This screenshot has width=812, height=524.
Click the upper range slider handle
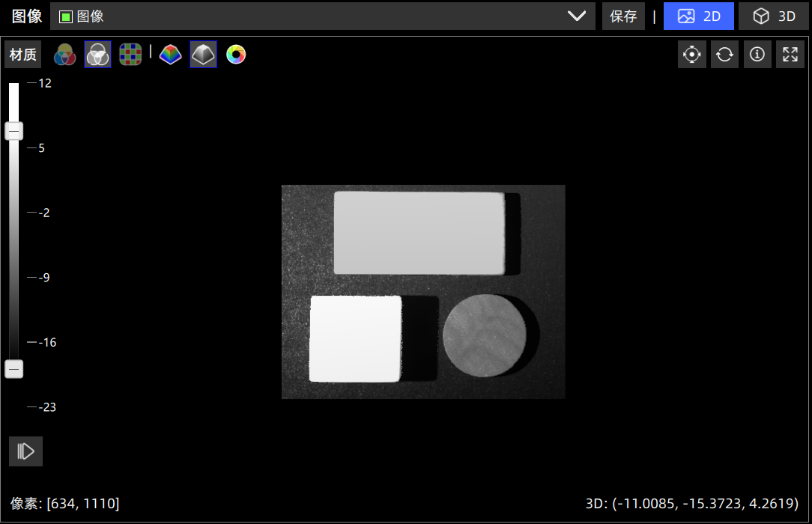tap(14, 132)
